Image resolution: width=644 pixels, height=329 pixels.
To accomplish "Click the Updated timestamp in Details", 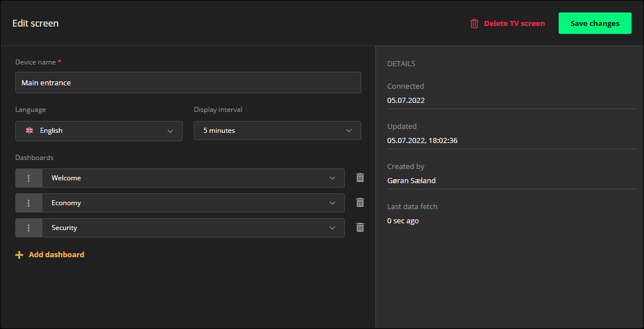I will pyautogui.click(x=422, y=141).
